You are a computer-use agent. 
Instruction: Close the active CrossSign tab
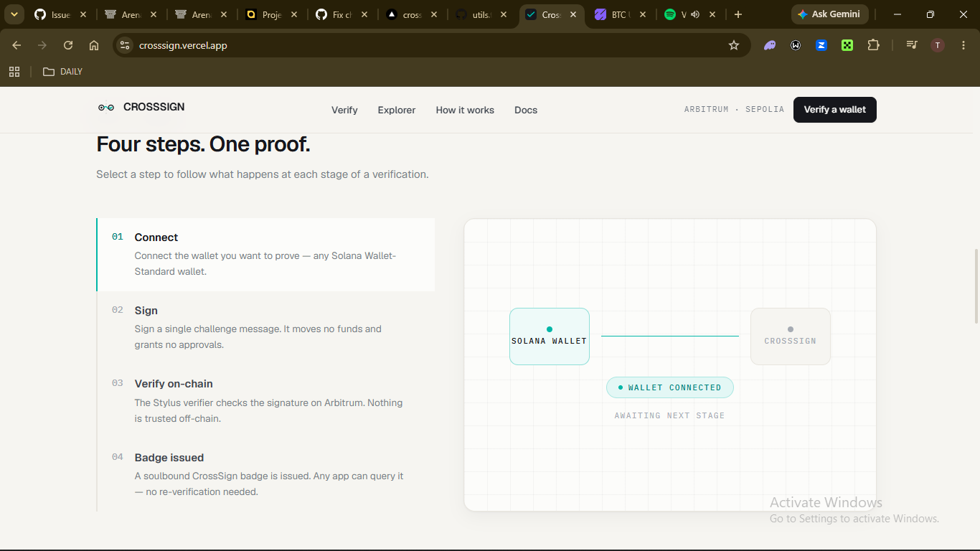pyautogui.click(x=572, y=14)
